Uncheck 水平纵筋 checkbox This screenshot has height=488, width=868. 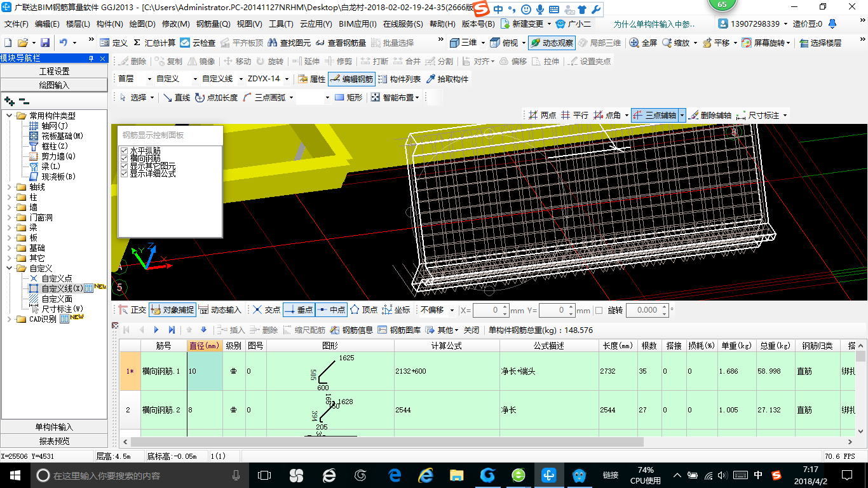point(125,151)
